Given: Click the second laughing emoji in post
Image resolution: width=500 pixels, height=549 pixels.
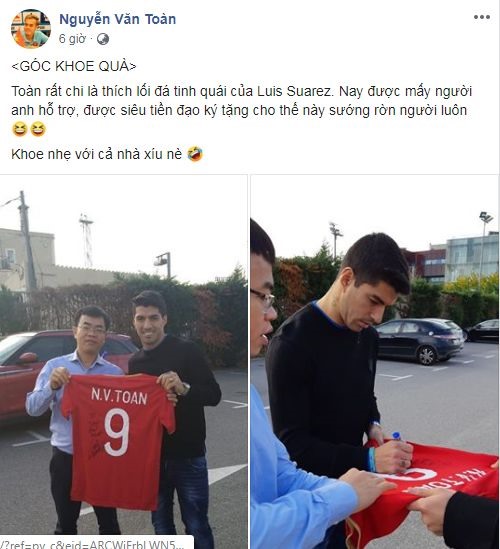Looking at the screenshot, I should (x=38, y=129).
